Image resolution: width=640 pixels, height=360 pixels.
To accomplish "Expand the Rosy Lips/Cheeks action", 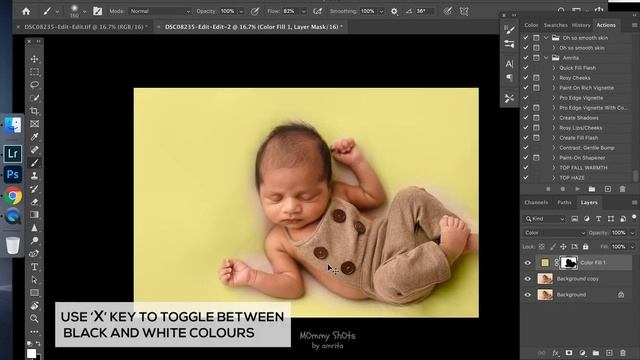I will point(554,128).
